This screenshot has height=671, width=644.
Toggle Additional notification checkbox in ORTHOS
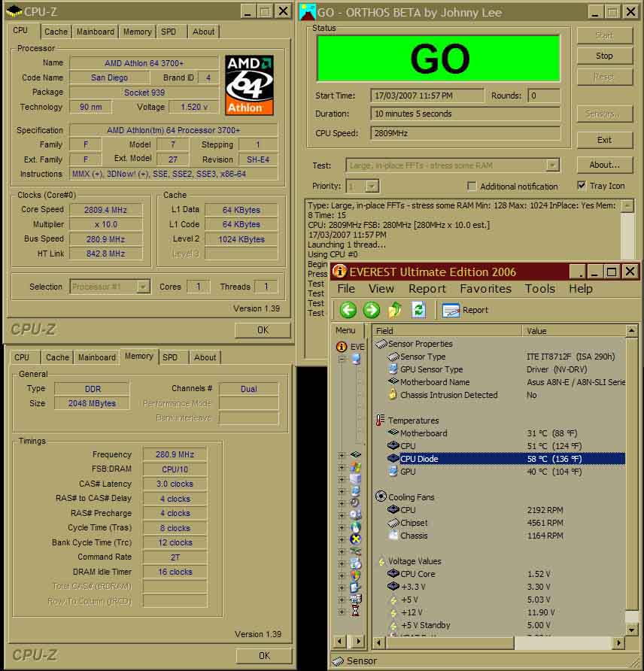click(471, 186)
